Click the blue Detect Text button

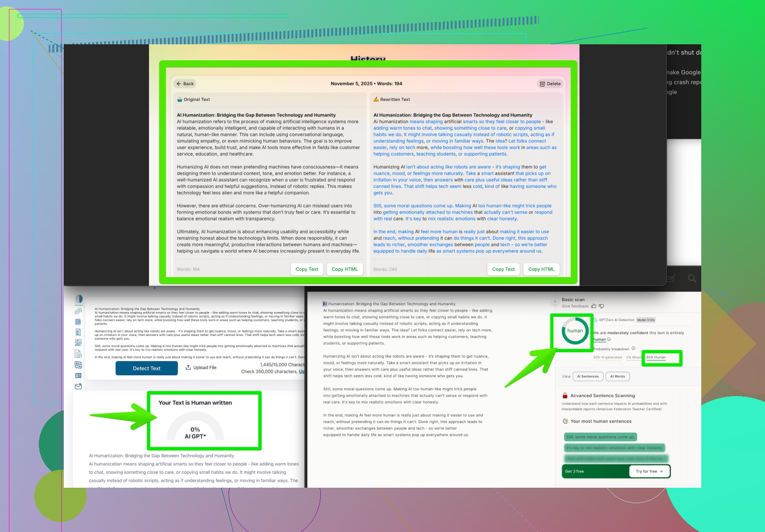click(x=146, y=368)
